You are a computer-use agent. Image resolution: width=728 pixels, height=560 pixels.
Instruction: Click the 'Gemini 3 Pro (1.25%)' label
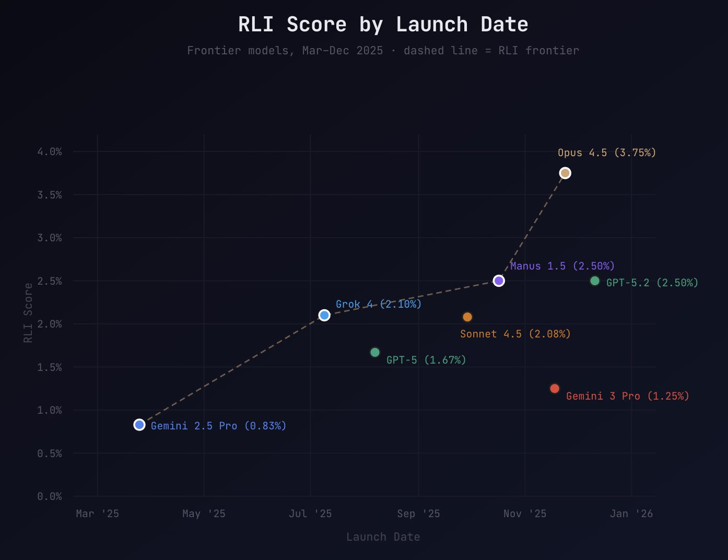click(x=628, y=396)
